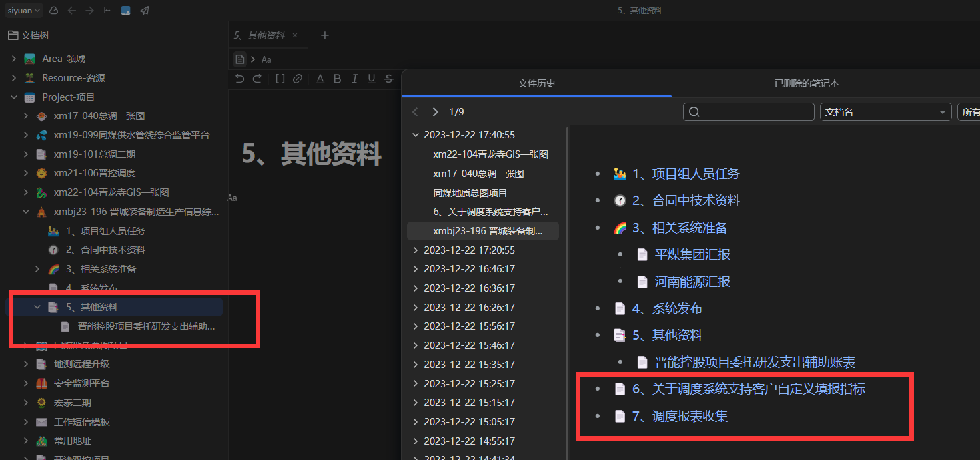980x460 pixels.
Task: Toggle the adaptive width icon
Action: pos(108,10)
